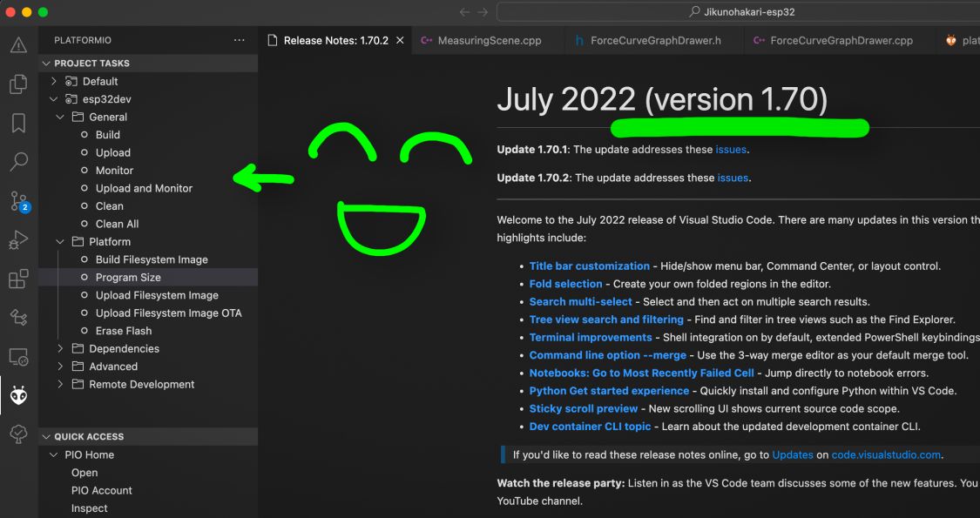Open the Remote Explorer view

coord(19,358)
